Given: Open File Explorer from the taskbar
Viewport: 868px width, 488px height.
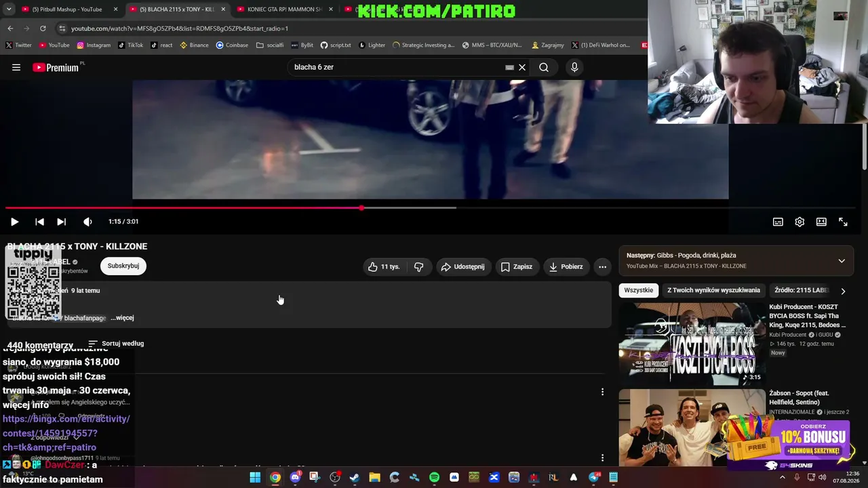Looking at the screenshot, I should [x=374, y=477].
